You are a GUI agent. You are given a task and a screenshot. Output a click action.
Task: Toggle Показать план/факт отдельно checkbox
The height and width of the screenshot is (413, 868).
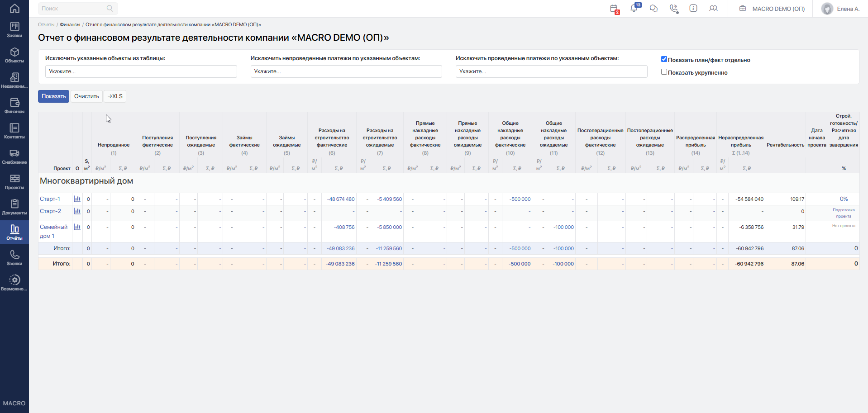[x=664, y=59]
